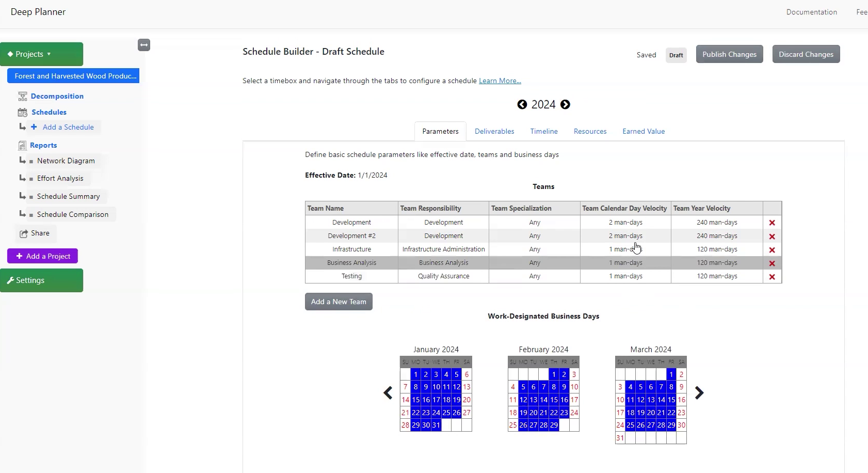Image resolution: width=868 pixels, height=473 pixels.
Task: Toggle March 1 business day
Action: click(x=671, y=374)
